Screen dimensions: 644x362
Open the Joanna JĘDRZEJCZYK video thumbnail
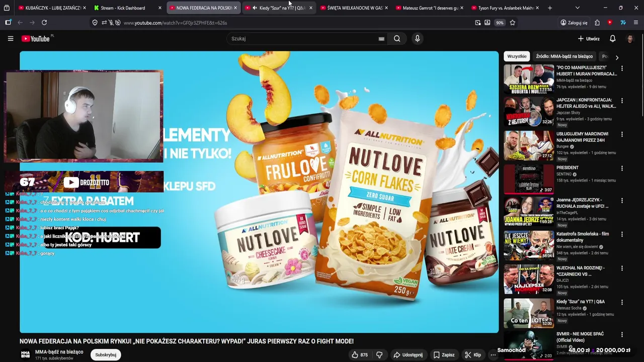coord(529,212)
